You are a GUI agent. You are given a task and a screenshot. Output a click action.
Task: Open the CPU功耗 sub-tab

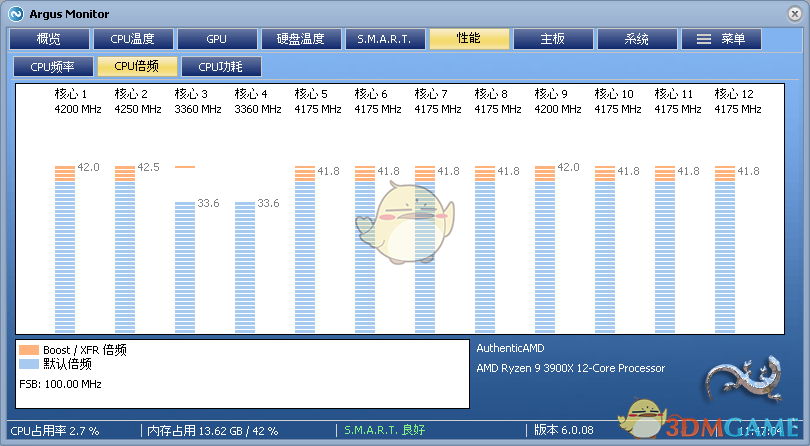[x=221, y=66]
